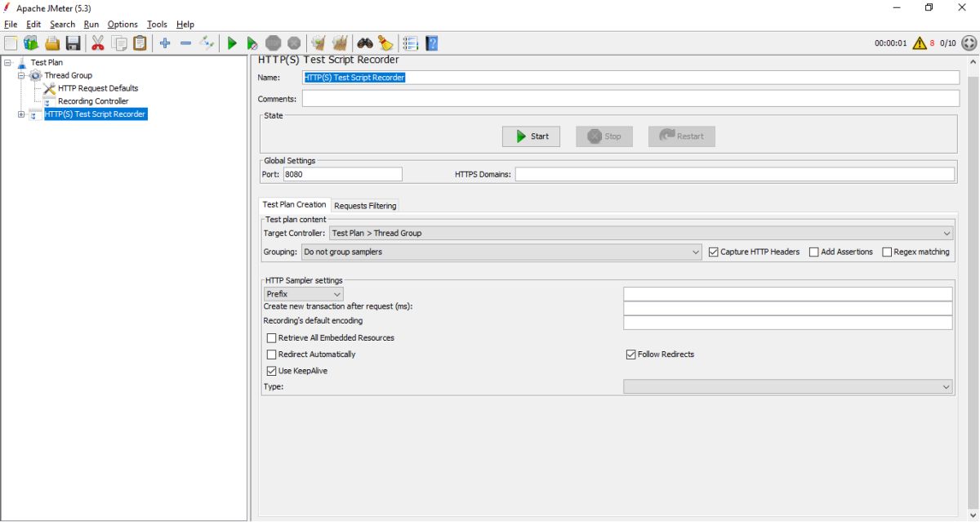Click the recorder Stop button
This screenshot has width=980, height=522.
coord(604,136)
